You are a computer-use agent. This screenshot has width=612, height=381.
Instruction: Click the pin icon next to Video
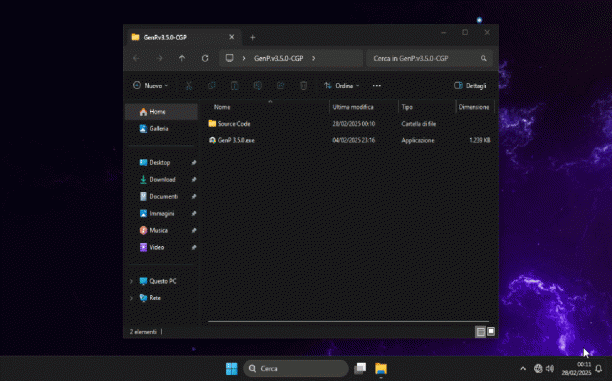(194, 247)
